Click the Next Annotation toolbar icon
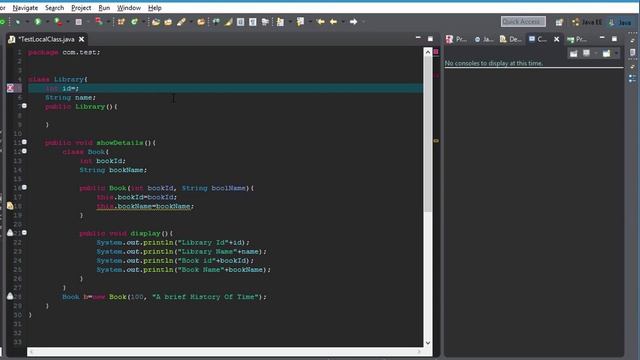 click(x=280, y=22)
